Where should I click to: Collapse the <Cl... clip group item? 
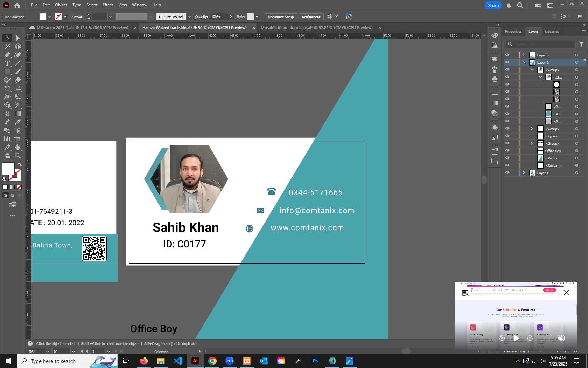[540, 77]
